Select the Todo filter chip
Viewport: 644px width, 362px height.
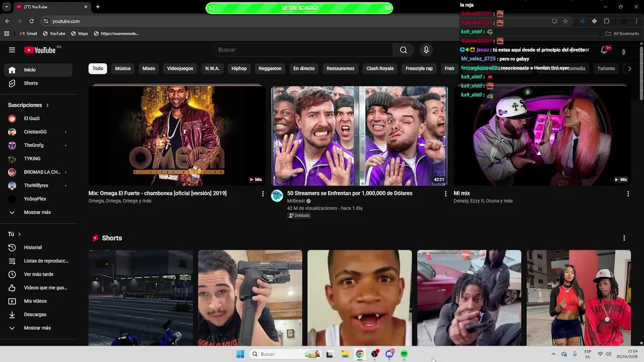click(98, 68)
